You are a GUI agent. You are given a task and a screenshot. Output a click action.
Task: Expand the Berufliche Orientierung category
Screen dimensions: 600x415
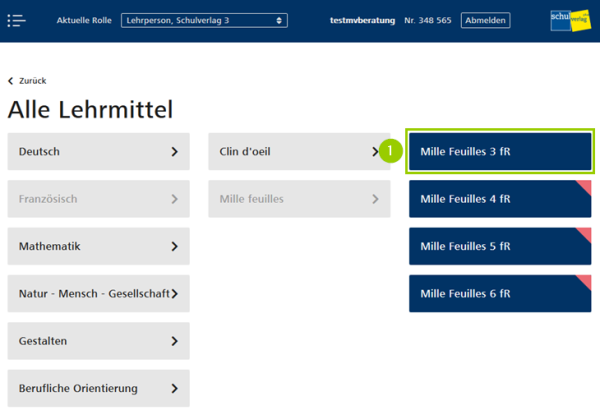(98, 388)
